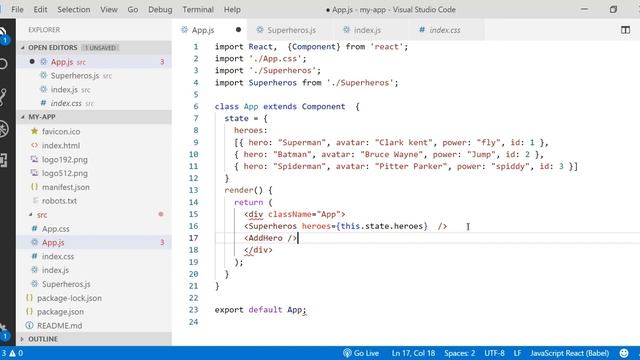The height and width of the screenshot is (360, 640).
Task: Select index.css in Open Editors list
Action: pos(94,103)
